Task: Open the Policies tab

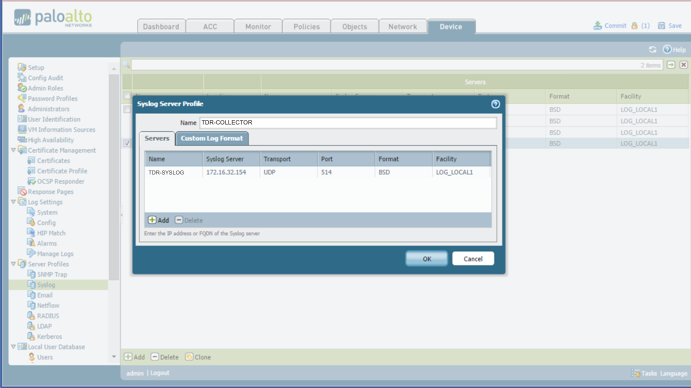Action: coord(306,26)
